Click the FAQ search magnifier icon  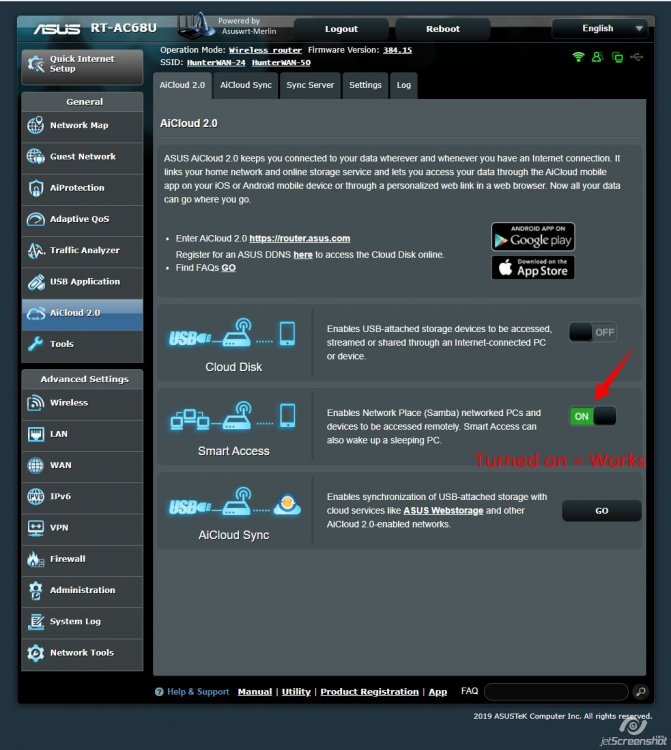[640, 691]
